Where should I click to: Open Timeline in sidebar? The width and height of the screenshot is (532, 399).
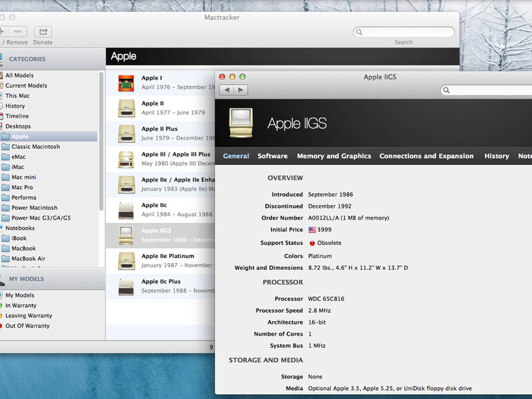(17, 116)
